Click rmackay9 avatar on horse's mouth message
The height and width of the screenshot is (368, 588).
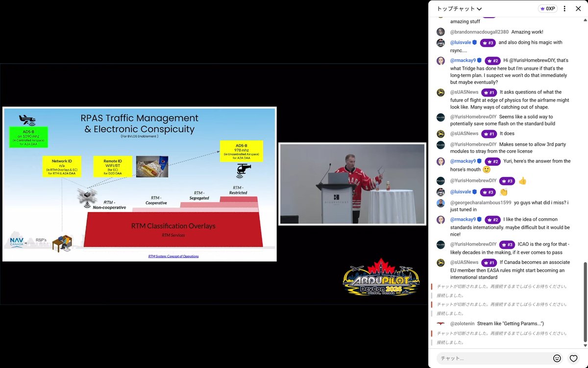[x=441, y=161]
